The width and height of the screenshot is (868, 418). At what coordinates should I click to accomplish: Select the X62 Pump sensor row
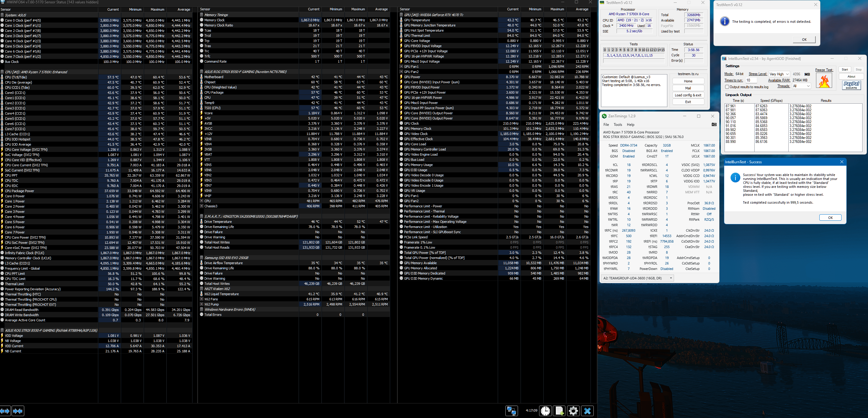pyautogui.click(x=295, y=304)
